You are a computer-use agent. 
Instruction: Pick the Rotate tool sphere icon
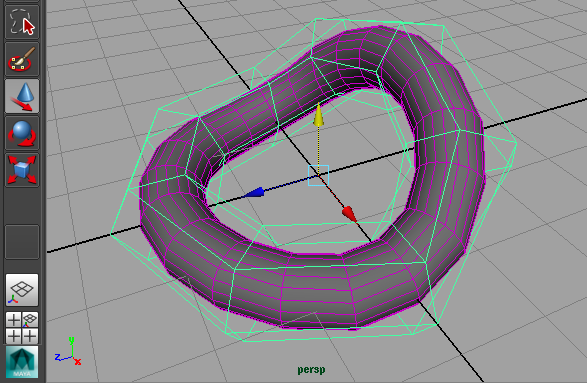click(x=22, y=133)
